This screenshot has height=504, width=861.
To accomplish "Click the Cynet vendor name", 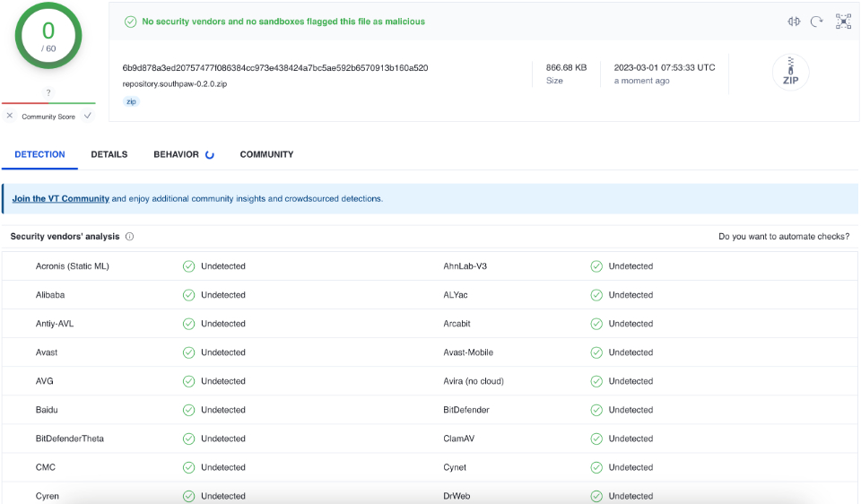I will coord(455,467).
